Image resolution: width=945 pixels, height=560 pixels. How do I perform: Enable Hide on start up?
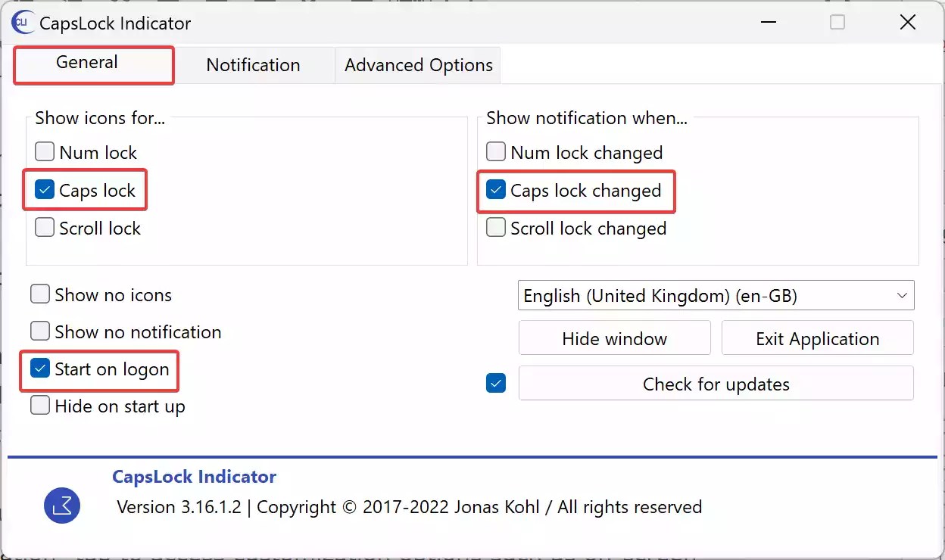pyautogui.click(x=39, y=406)
